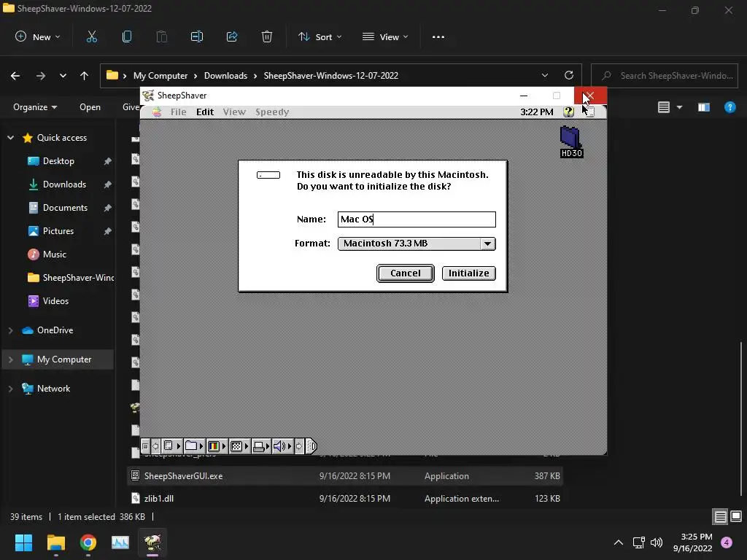Go back in File Explorer

point(15,76)
